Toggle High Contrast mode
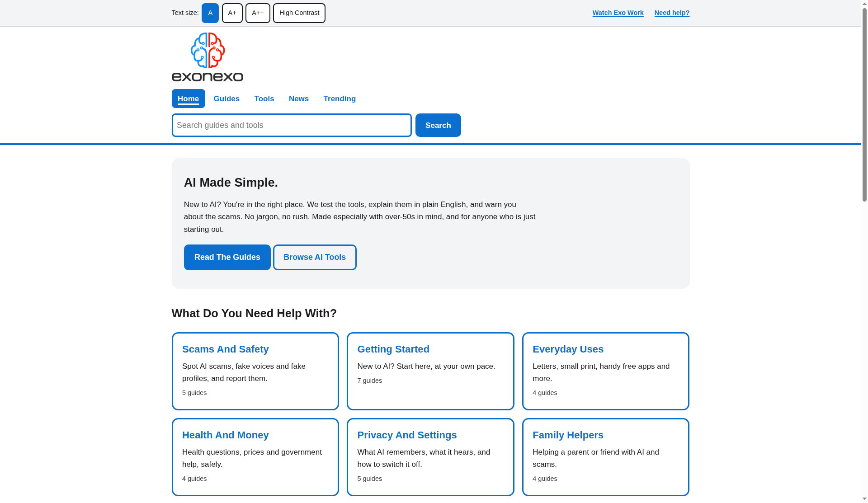The height and width of the screenshot is (503, 868). coord(299,13)
